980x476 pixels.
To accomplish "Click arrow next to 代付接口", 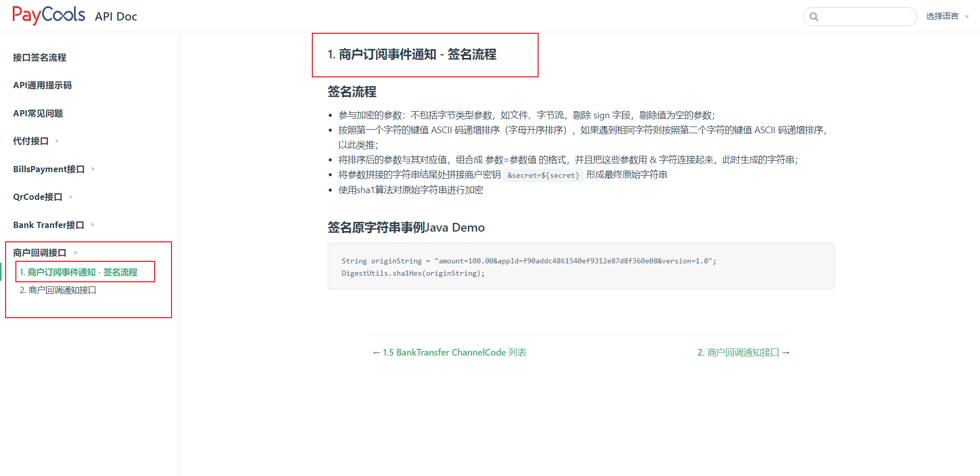I will pos(57,141).
